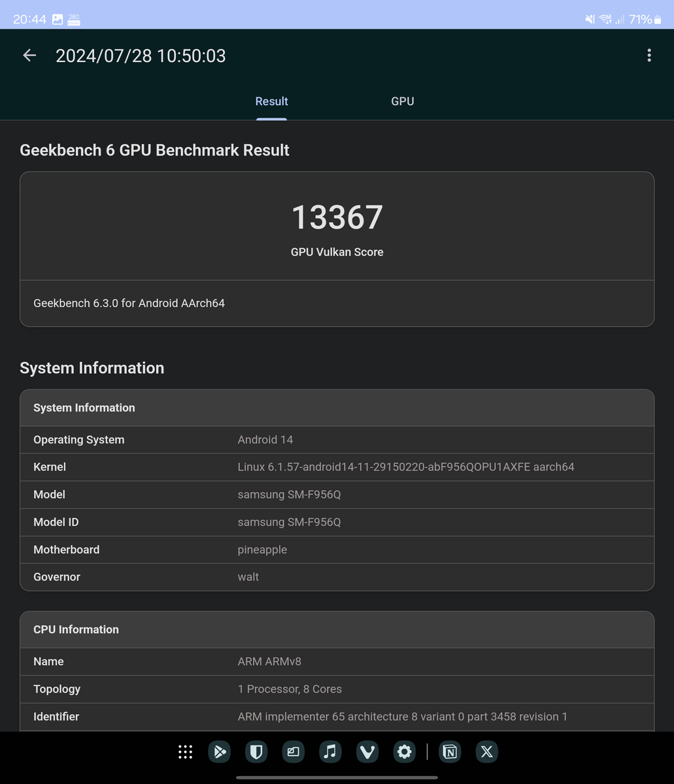Select the 13367 GPU Vulkan score
The image size is (674, 784).
pos(337,218)
